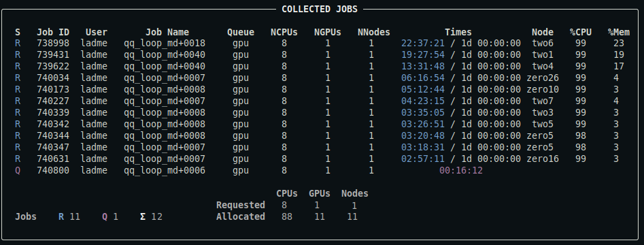Click node name zero26
This screenshot has height=245, width=644.
pyautogui.click(x=543, y=78)
